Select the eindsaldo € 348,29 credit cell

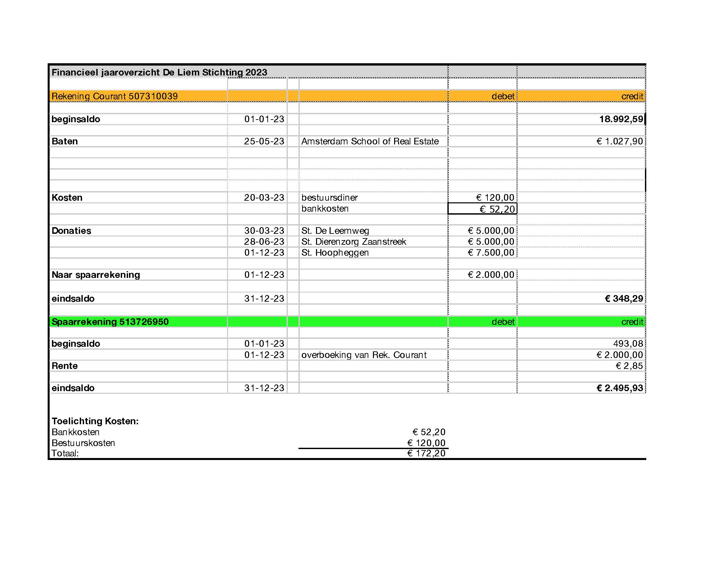[x=624, y=298]
